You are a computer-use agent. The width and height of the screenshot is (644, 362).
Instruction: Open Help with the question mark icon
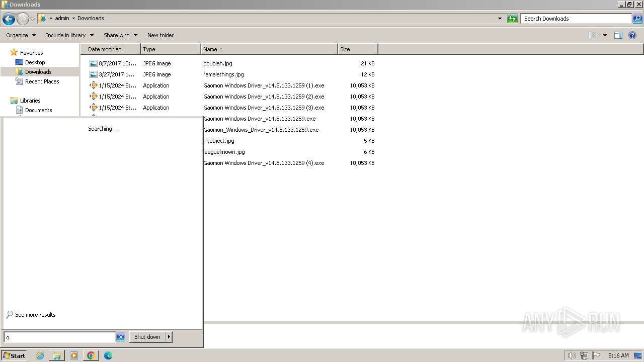coord(632,35)
